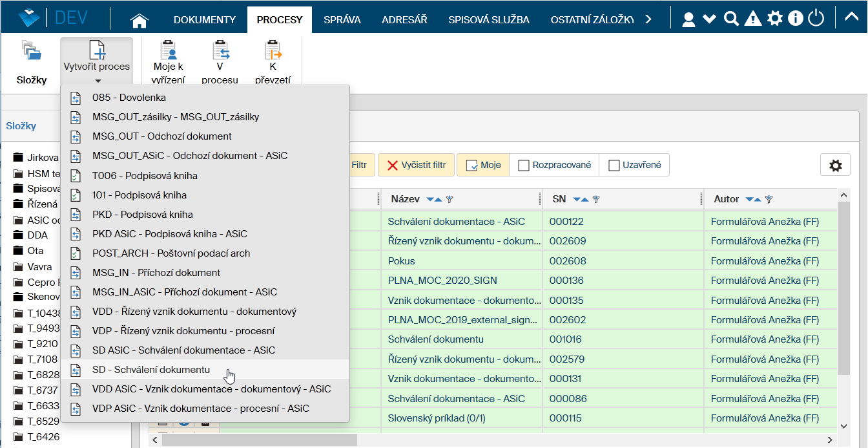Click the power logout icon
The image size is (868, 448).
tap(816, 19)
